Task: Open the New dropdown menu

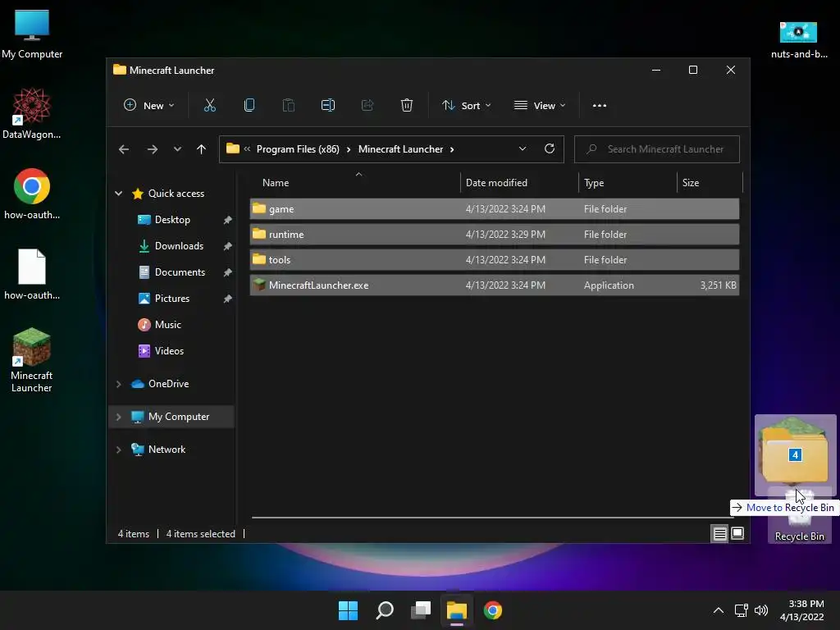Action: [x=148, y=106]
